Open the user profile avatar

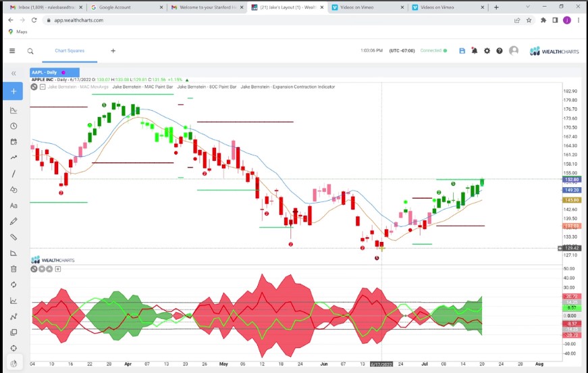(514, 51)
